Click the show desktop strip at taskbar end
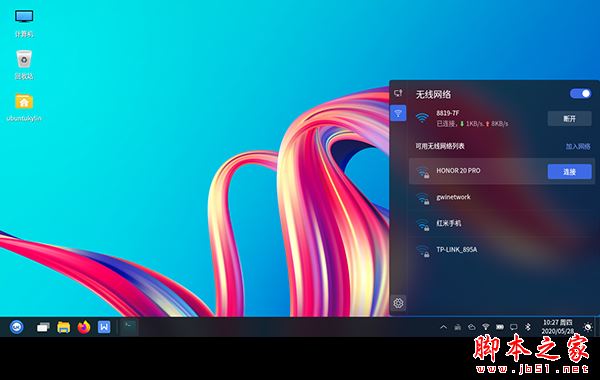This screenshot has height=380, width=600. click(597, 327)
